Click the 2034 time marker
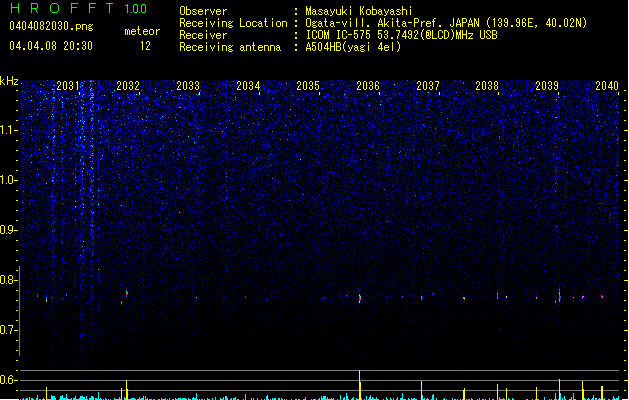629x400 pixels. [x=248, y=85]
